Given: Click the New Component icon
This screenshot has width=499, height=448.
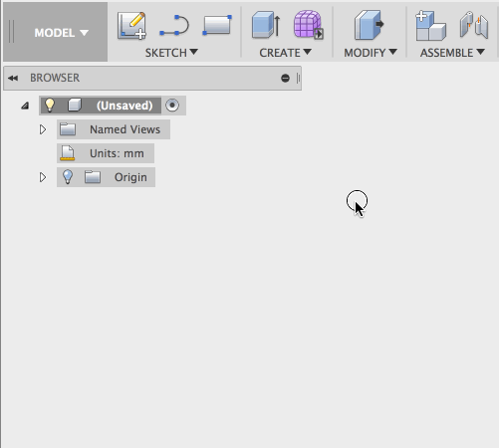Looking at the screenshot, I should pos(430,26).
